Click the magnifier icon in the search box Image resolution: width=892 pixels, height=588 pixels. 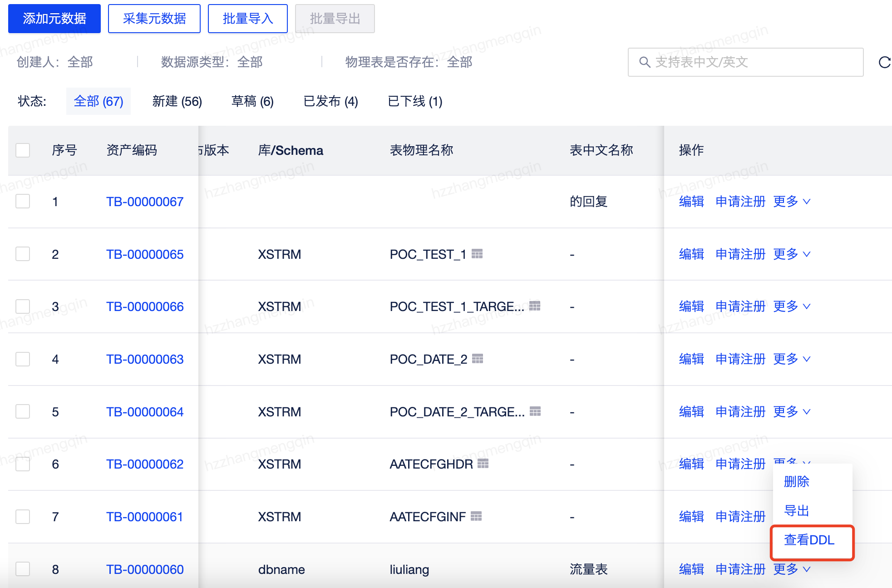(x=645, y=62)
